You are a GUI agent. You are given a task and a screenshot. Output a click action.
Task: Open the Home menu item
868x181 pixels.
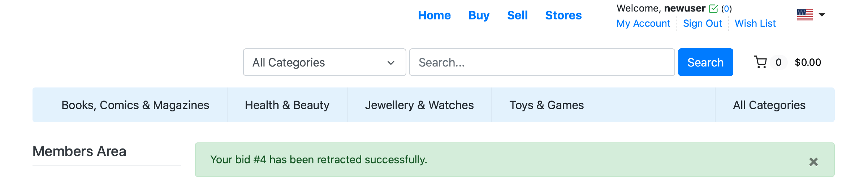pyautogui.click(x=434, y=16)
